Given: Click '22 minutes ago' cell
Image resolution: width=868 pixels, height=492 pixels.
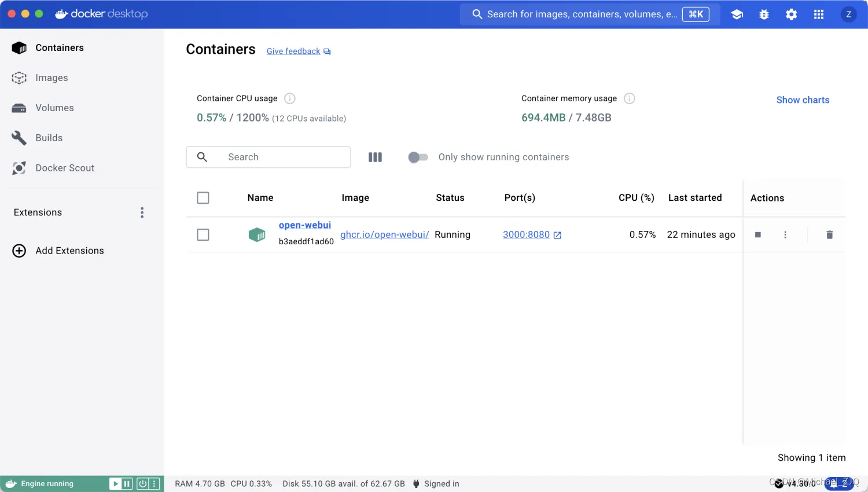Looking at the screenshot, I should coord(701,234).
